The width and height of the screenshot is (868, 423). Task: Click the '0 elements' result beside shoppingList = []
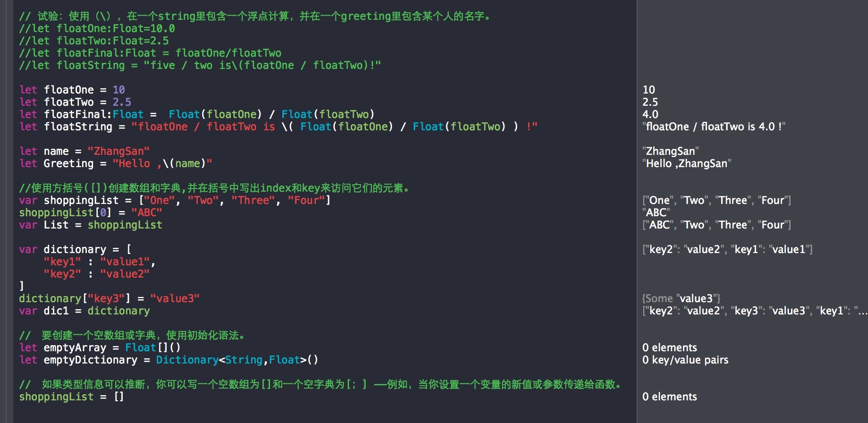click(670, 397)
